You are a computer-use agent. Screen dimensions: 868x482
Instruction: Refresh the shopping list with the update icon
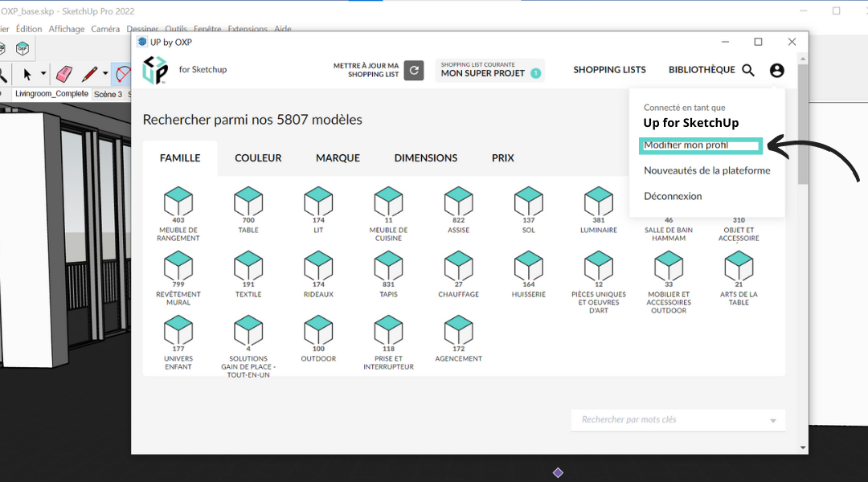414,70
